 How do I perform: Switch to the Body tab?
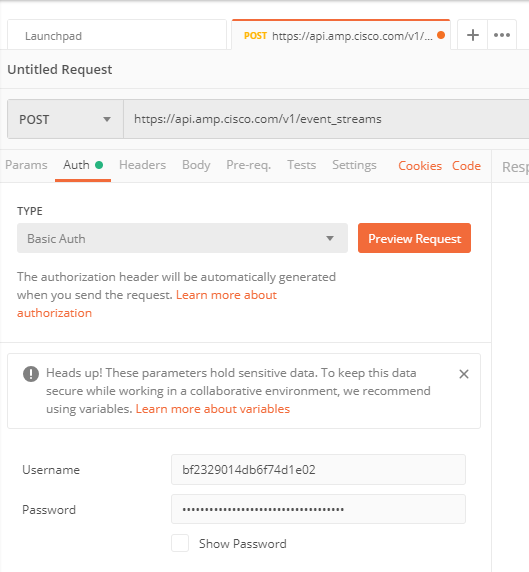[196, 165]
